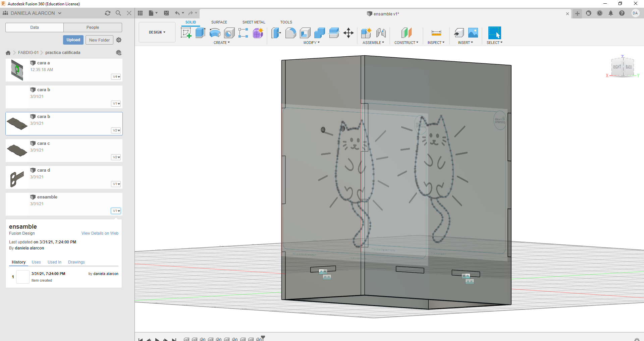
Task: Switch to the People tab
Action: (x=93, y=27)
